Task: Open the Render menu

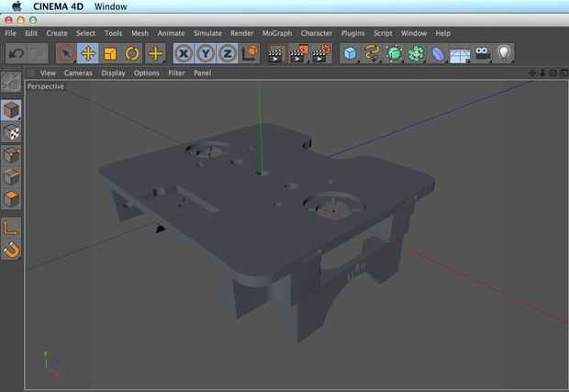Action: click(242, 33)
